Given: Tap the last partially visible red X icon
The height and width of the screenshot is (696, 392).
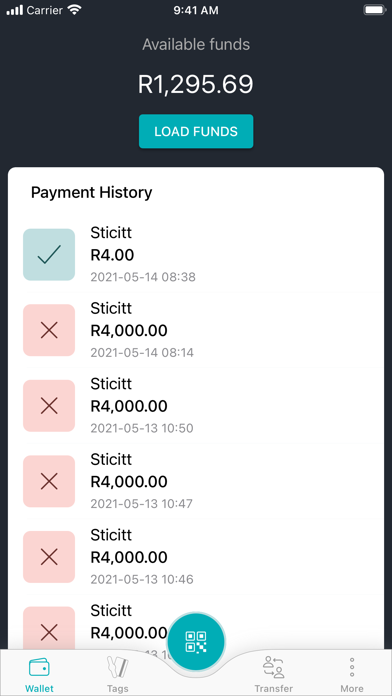Looking at the screenshot, I should [49, 628].
